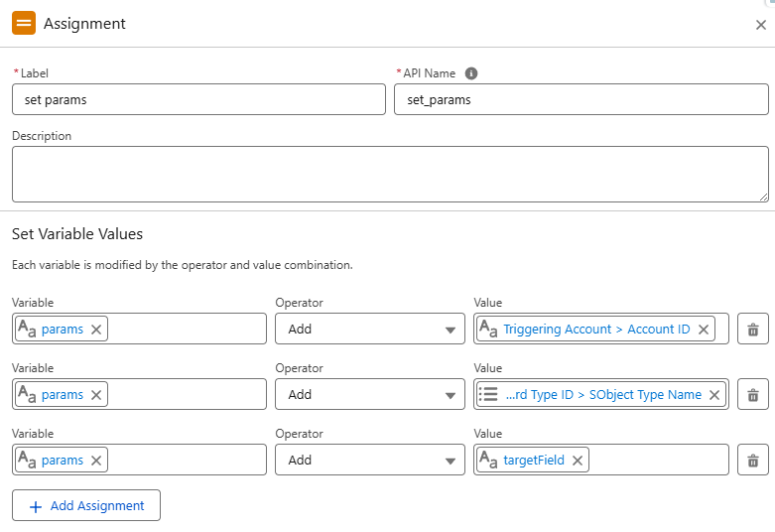Clear the Triggering Account > Account ID value

(704, 330)
